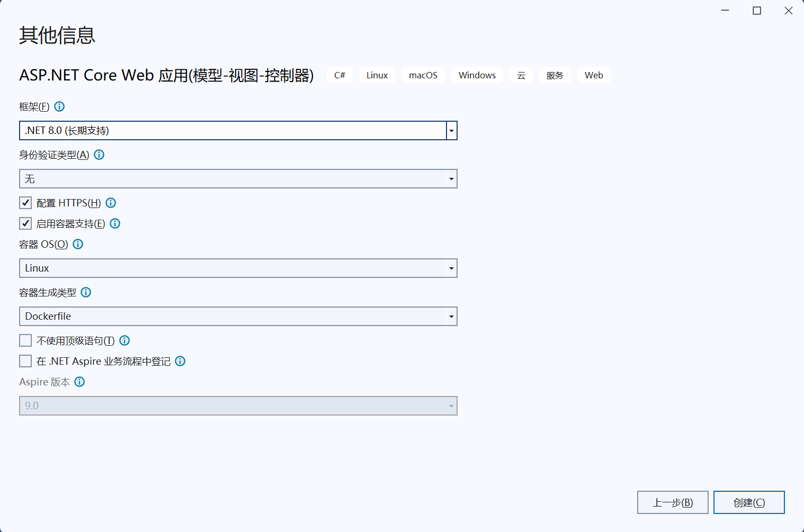This screenshot has width=804, height=532.
Task: Click info icon beside 身份验证类型(A)
Action: click(99, 155)
